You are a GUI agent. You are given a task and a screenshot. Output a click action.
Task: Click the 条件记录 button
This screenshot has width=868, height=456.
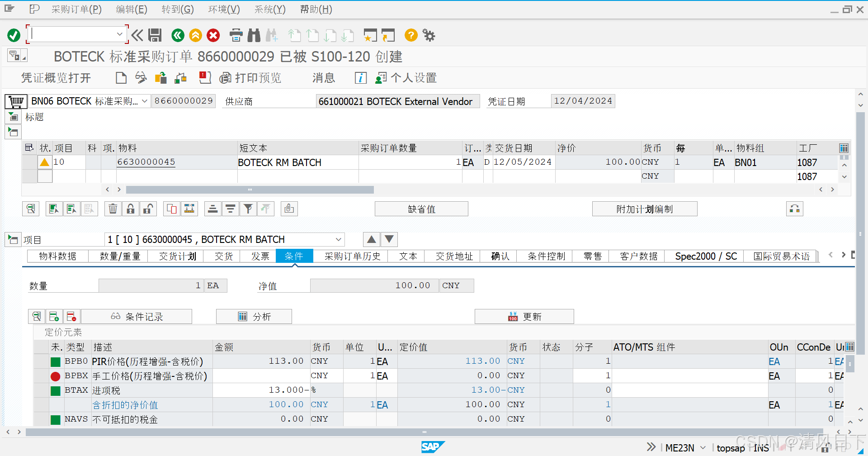click(x=137, y=317)
